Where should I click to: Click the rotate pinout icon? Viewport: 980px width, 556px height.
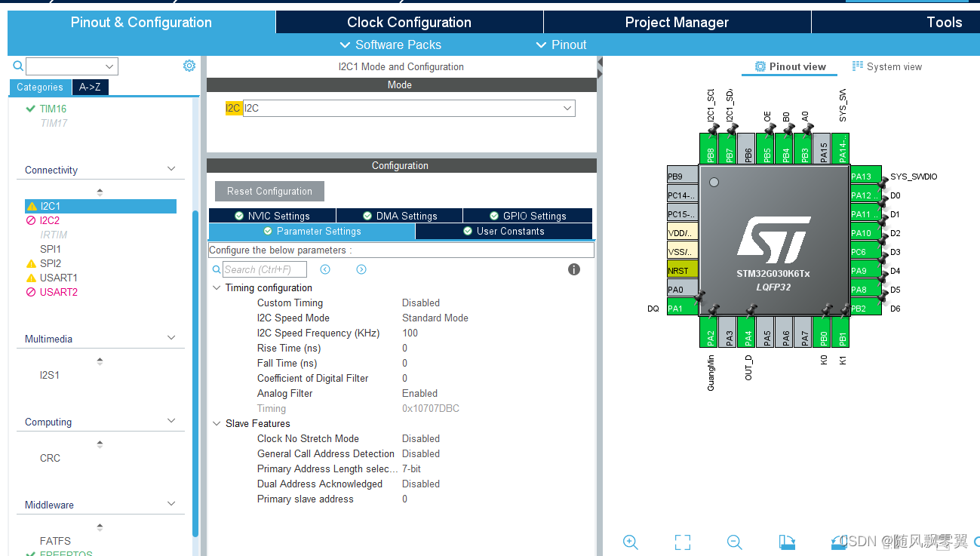coord(787,542)
